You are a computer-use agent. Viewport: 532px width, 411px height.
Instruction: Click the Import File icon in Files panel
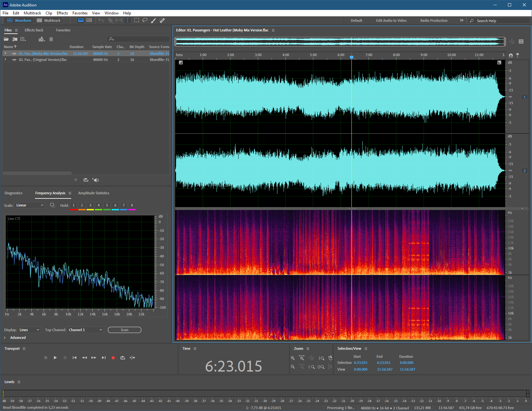click(15, 39)
